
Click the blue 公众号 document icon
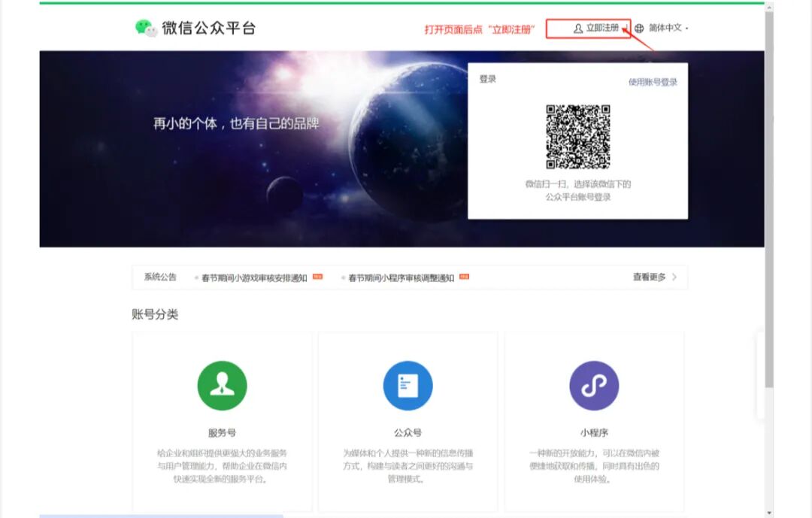tap(408, 386)
